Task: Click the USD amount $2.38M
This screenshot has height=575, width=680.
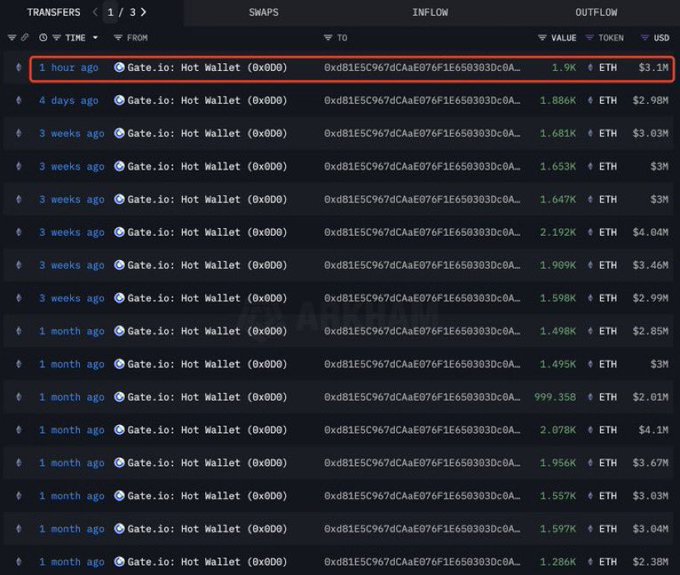Action: tap(650, 562)
